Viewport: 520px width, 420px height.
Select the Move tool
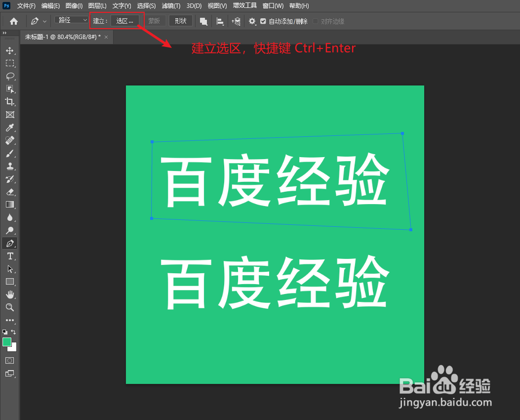point(10,50)
